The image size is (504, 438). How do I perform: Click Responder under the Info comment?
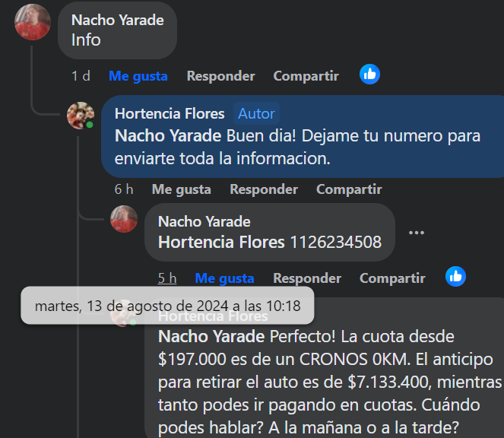click(x=220, y=76)
